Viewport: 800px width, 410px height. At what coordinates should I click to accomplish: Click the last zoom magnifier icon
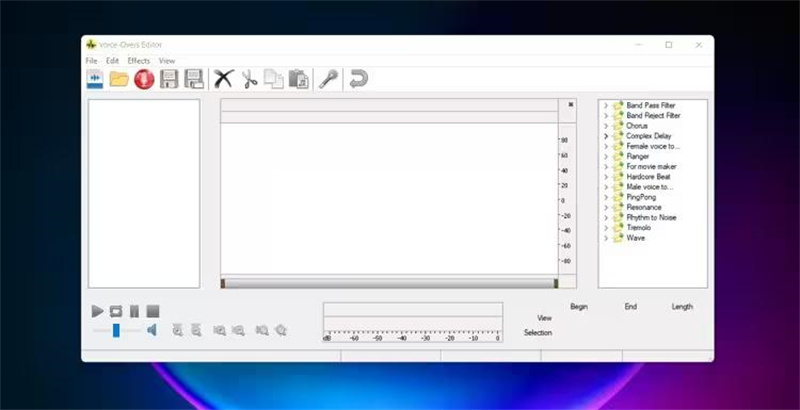pyautogui.click(x=281, y=330)
